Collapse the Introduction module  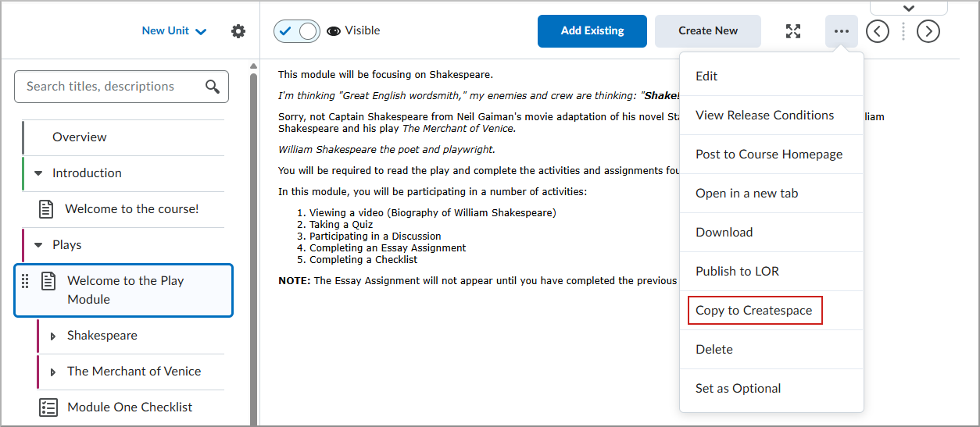38,173
